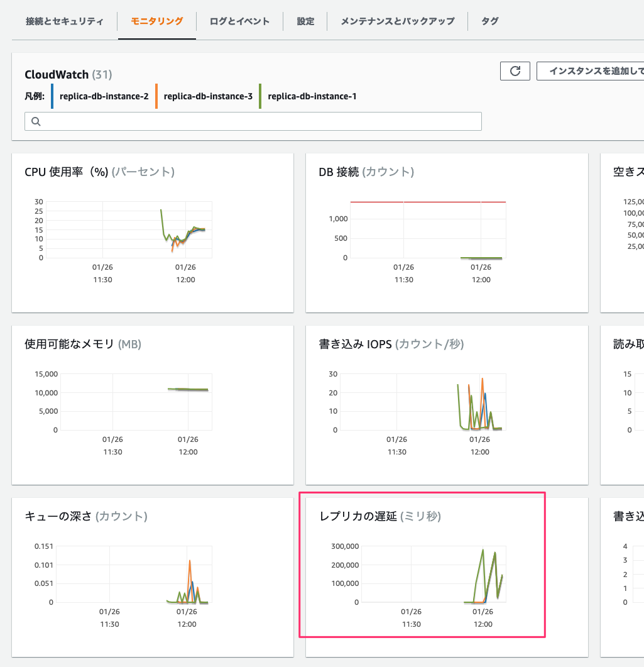Open the タグ tab
This screenshot has width=644, height=667.
pos(489,21)
